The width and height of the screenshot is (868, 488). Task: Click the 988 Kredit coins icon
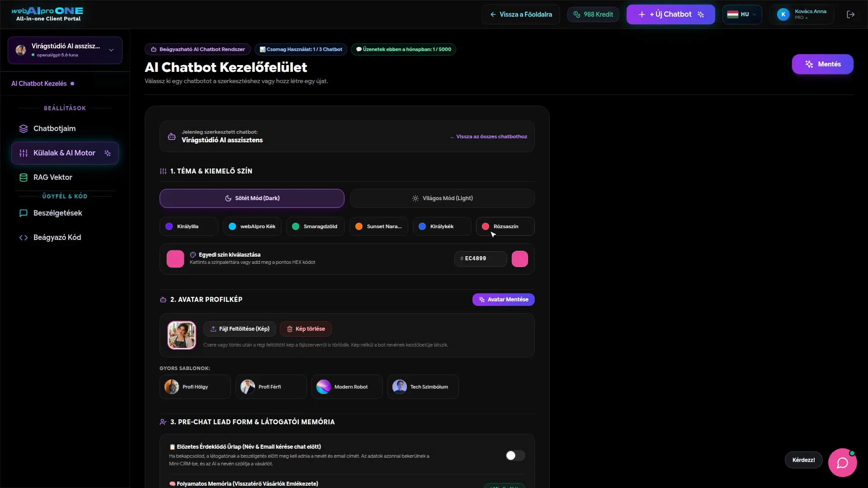tap(577, 14)
